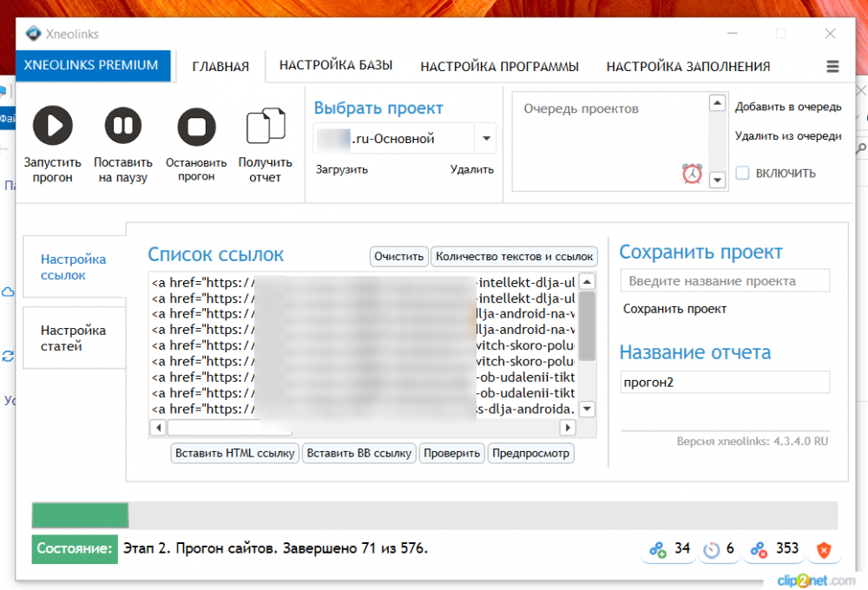Switch to НАСТРОЙКА ПРОГРАММЫ tab
This screenshot has height=590, width=868.
coord(499,67)
